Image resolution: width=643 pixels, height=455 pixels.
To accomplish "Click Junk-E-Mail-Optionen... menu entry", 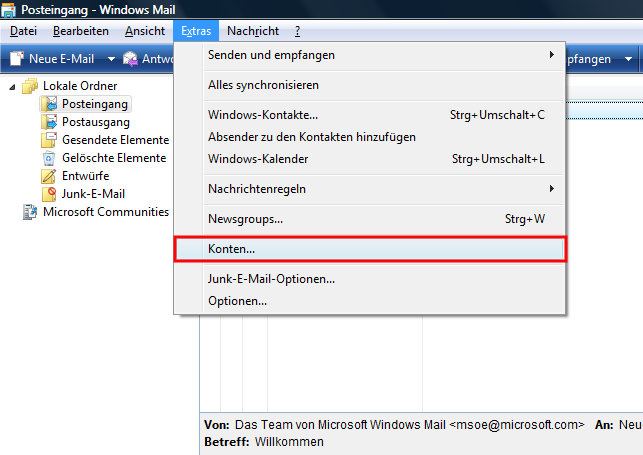I will pyautogui.click(x=270, y=280).
